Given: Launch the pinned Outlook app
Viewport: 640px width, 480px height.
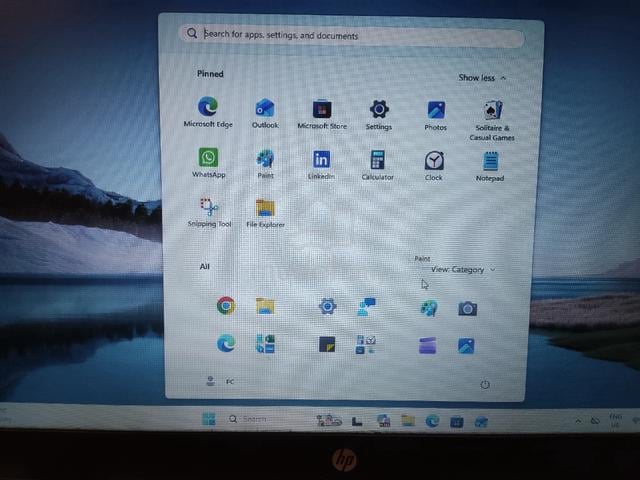Looking at the screenshot, I should point(265,113).
